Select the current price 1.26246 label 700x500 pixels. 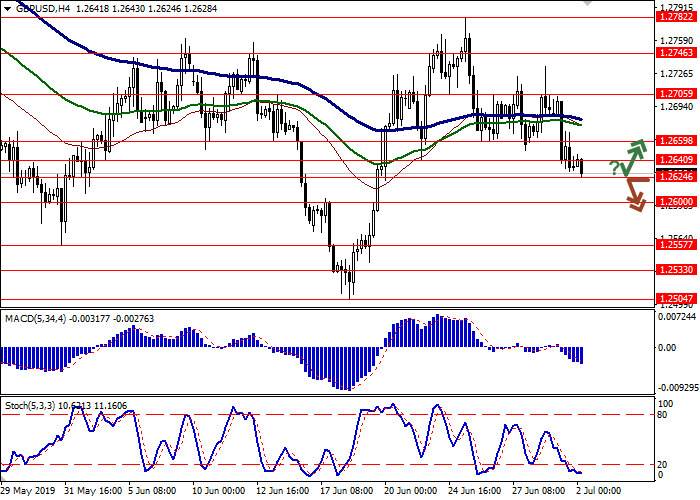tap(674, 176)
